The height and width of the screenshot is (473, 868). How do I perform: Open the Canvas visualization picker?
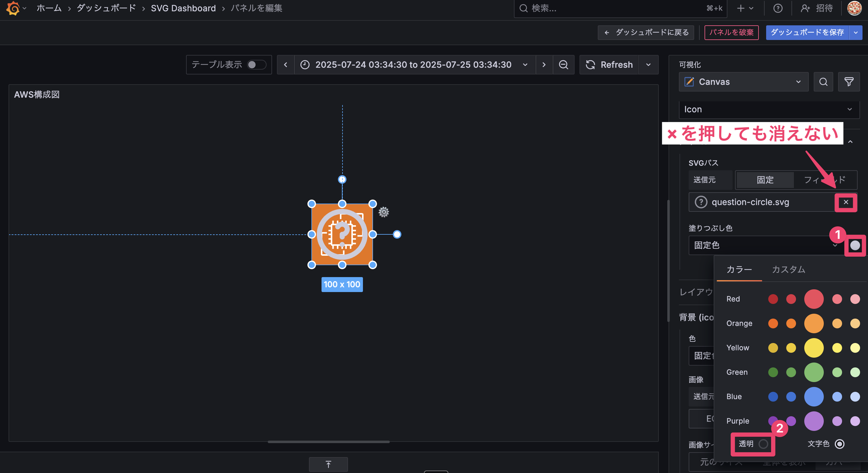click(743, 81)
